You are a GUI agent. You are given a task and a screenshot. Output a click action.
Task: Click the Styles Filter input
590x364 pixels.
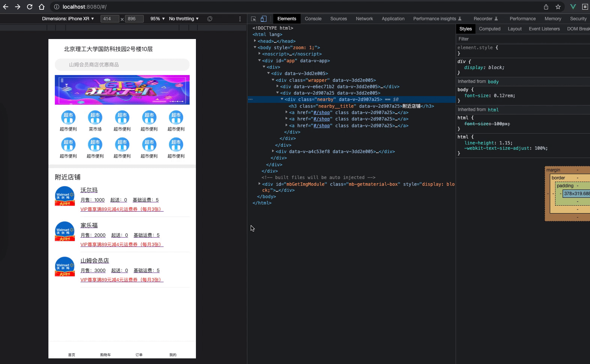(523, 39)
